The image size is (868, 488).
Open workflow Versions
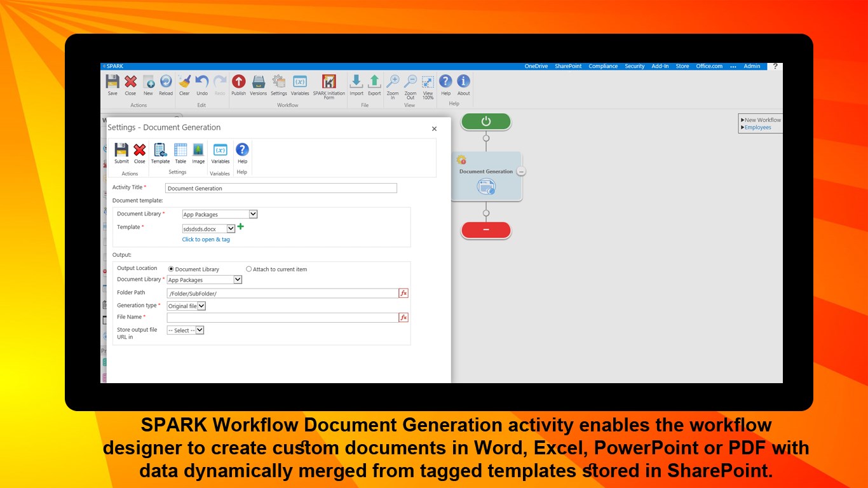point(259,85)
